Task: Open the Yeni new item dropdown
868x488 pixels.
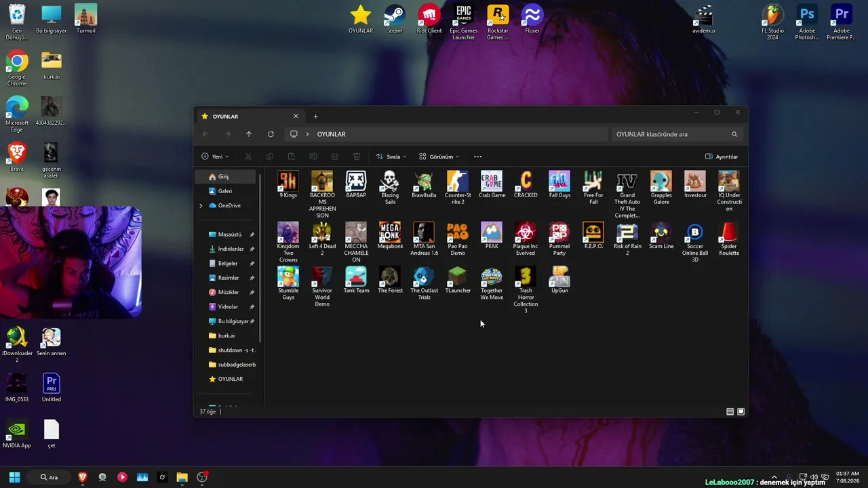Action: (215, 157)
